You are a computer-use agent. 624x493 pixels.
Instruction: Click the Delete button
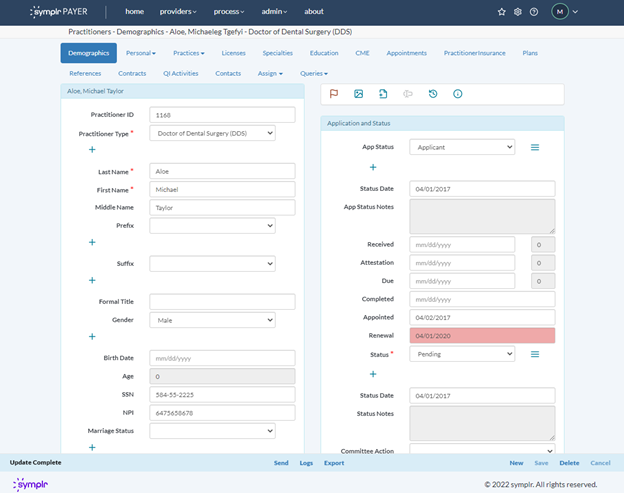(x=569, y=463)
